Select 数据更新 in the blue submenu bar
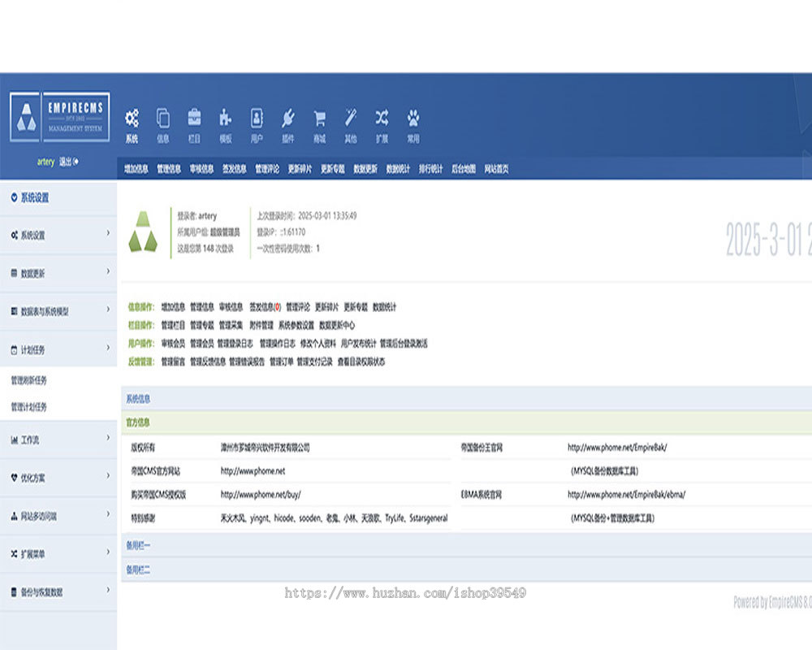This screenshot has height=650, width=812. (x=365, y=169)
